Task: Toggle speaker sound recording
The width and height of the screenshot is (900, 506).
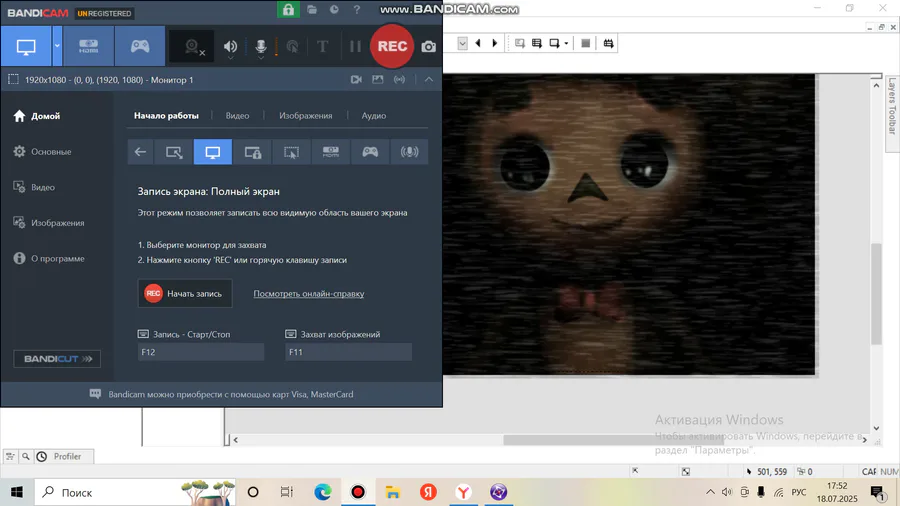Action: coord(230,47)
